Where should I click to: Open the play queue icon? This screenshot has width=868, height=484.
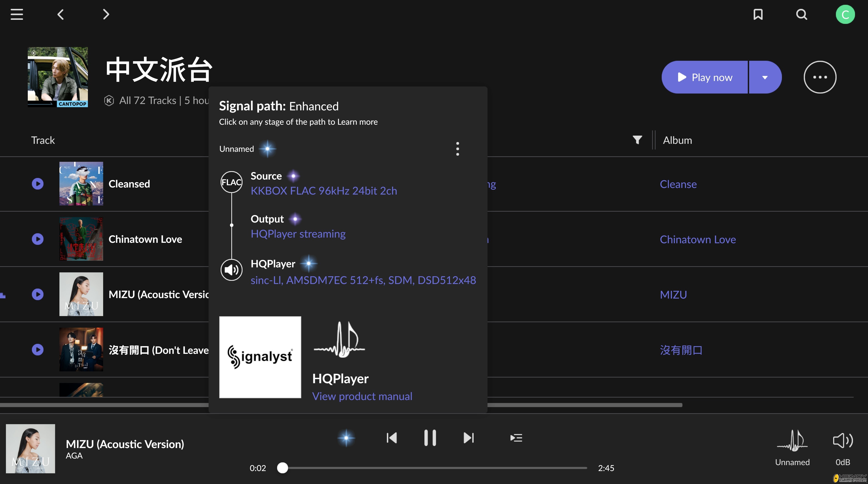[516, 438]
